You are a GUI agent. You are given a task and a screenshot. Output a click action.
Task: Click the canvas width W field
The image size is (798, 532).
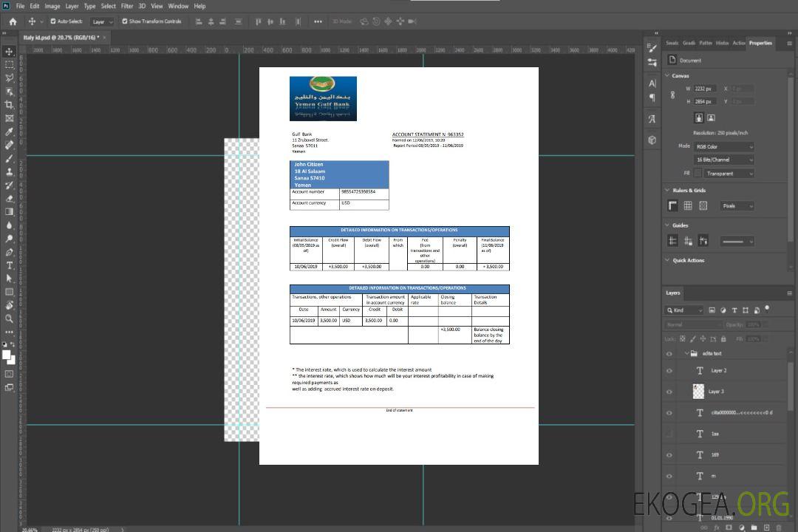(x=704, y=89)
